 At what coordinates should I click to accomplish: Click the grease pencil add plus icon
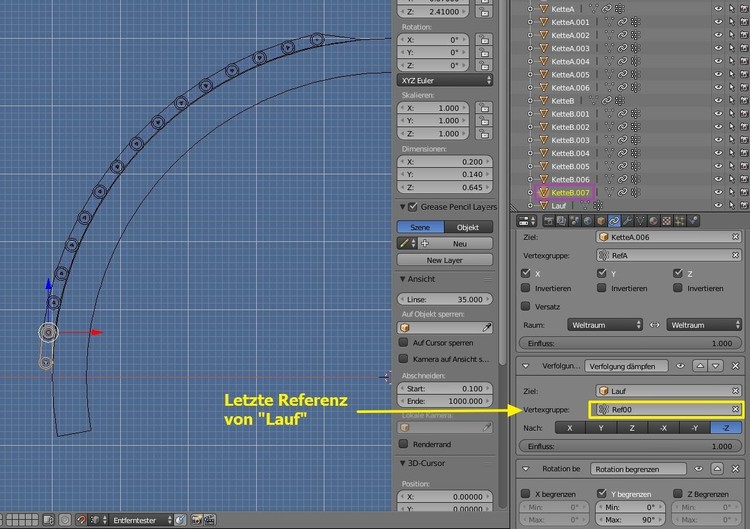[425, 243]
